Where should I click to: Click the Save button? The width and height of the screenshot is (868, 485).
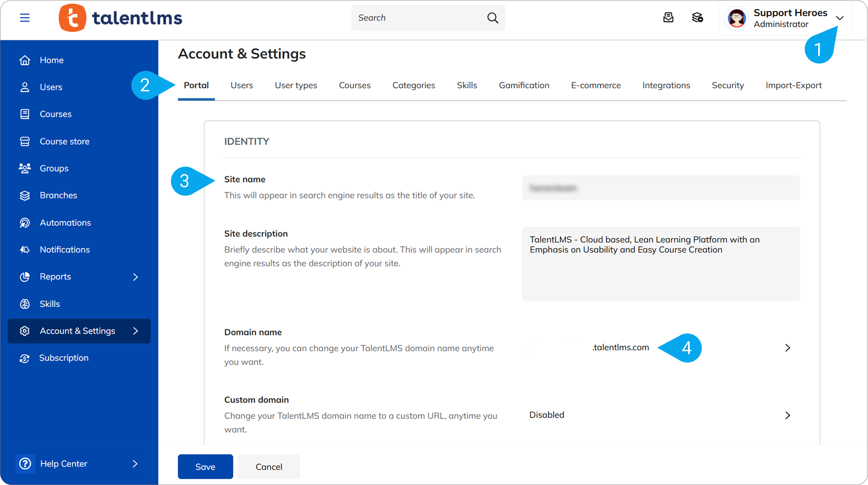(205, 467)
